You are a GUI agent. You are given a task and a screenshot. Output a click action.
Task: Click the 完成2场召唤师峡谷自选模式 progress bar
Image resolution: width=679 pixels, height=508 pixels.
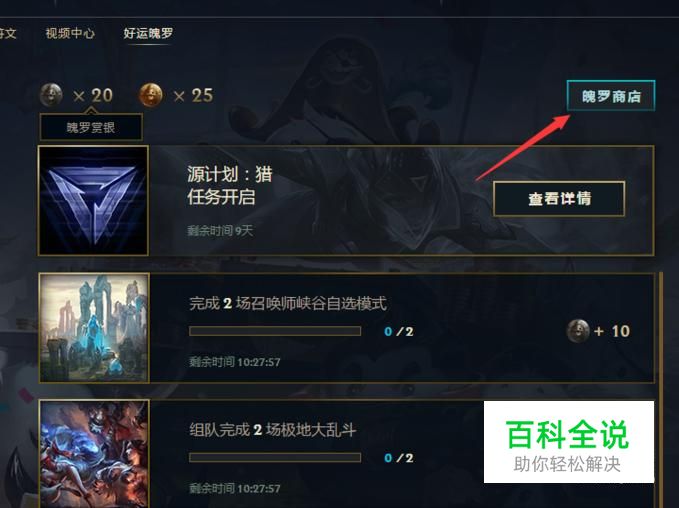275,331
